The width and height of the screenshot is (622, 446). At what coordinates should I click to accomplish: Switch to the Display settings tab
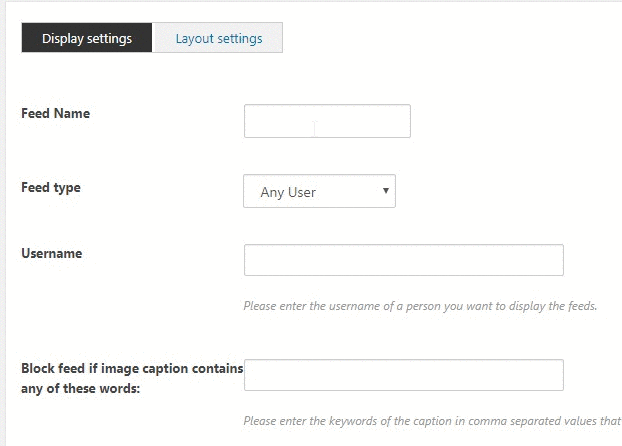[x=87, y=39]
